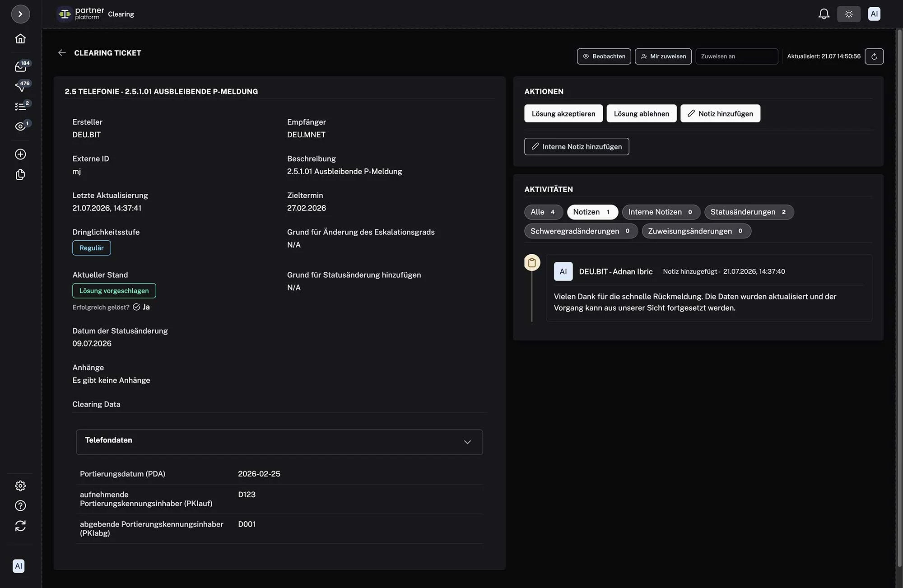Select the Zuweisungsänderungen filter
This screenshot has height=588, width=903.
coord(696,231)
